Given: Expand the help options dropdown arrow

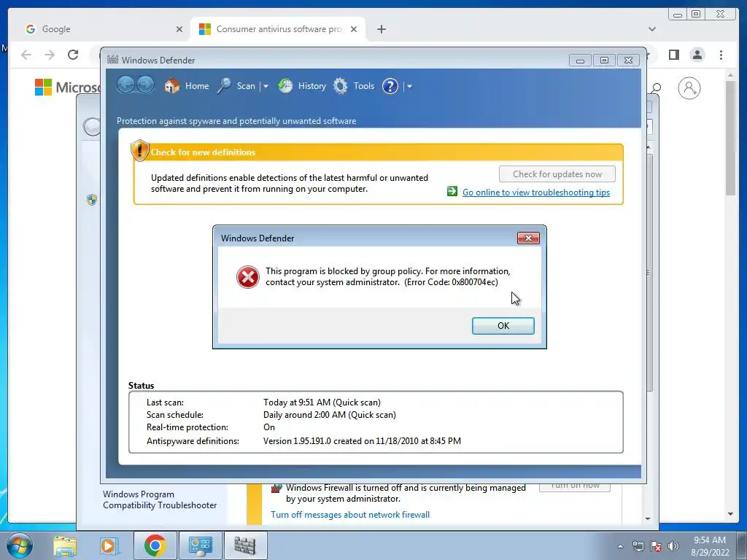Looking at the screenshot, I should [409, 86].
